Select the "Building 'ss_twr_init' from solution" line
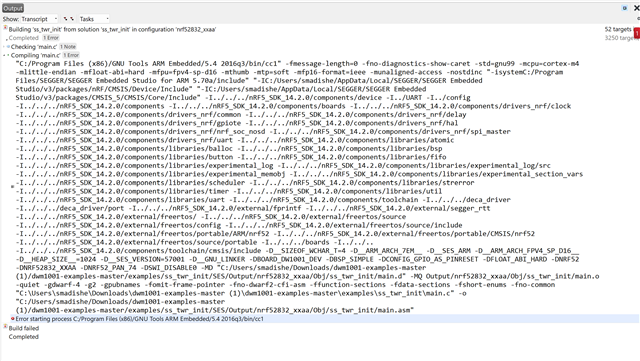 pyautogui.click(x=112, y=29)
